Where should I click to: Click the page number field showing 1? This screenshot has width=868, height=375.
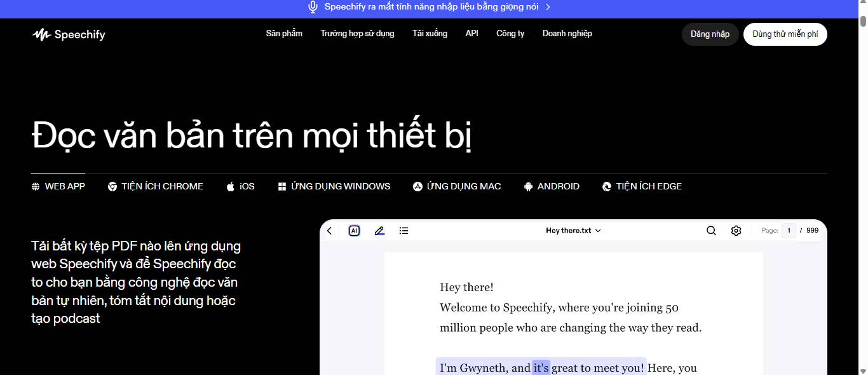coord(789,231)
